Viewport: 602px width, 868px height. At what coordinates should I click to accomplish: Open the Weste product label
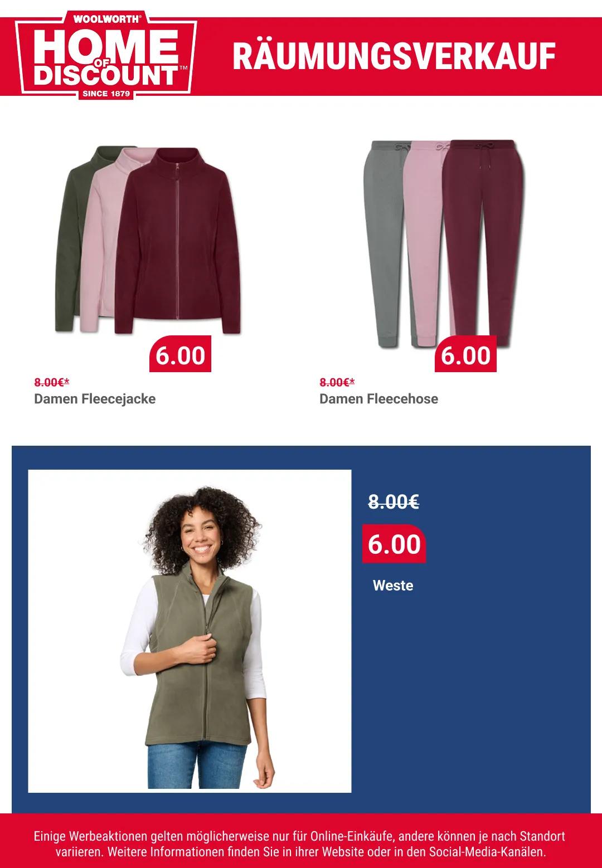tap(393, 586)
